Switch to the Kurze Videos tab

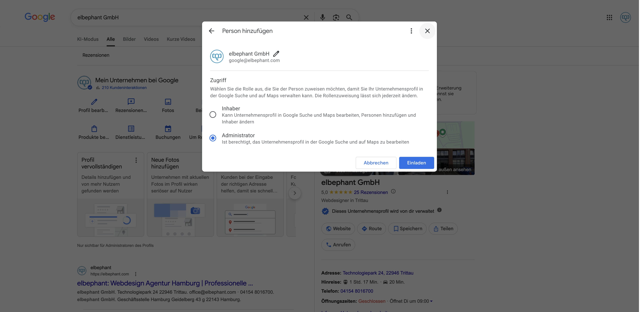coord(181,39)
